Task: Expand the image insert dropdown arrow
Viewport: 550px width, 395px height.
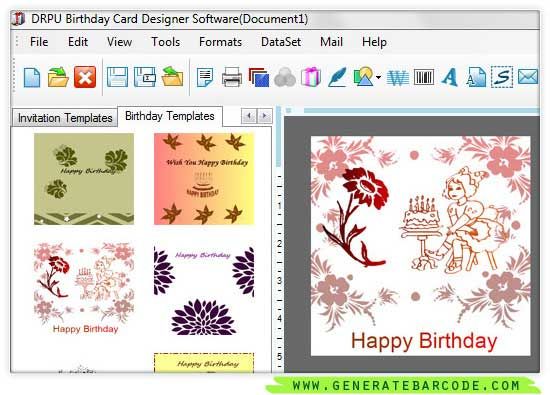Action: click(378, 77)
